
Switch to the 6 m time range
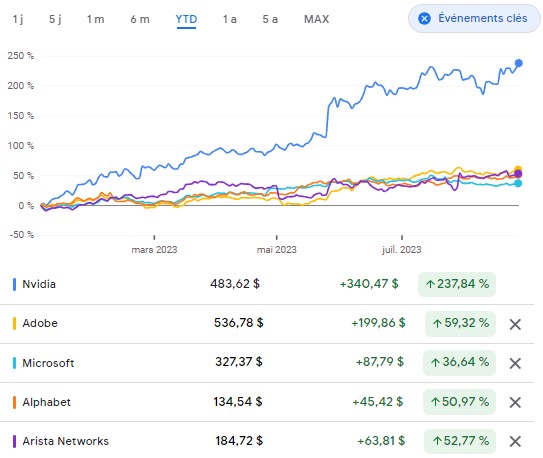tap(140, 19)
